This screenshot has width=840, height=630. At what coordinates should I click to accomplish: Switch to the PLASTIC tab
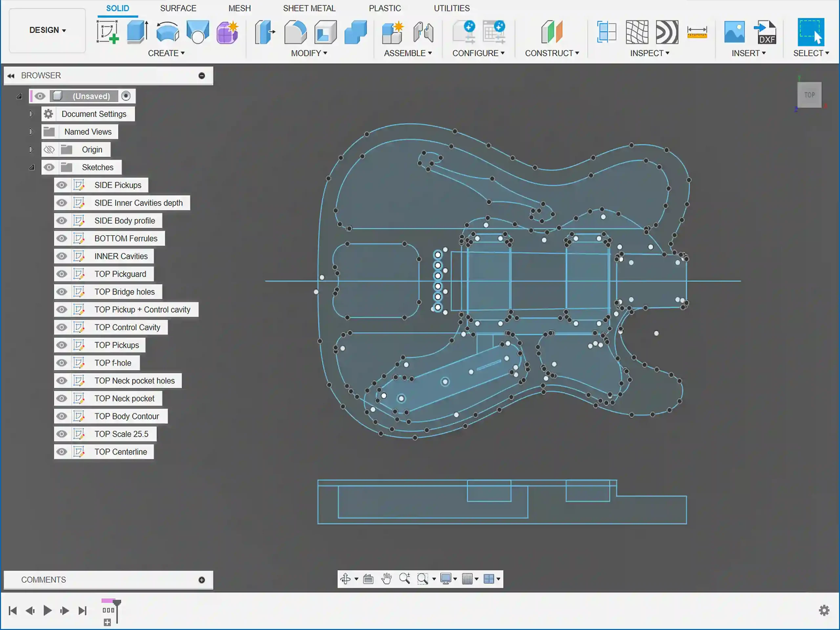(x=385, y=8)
